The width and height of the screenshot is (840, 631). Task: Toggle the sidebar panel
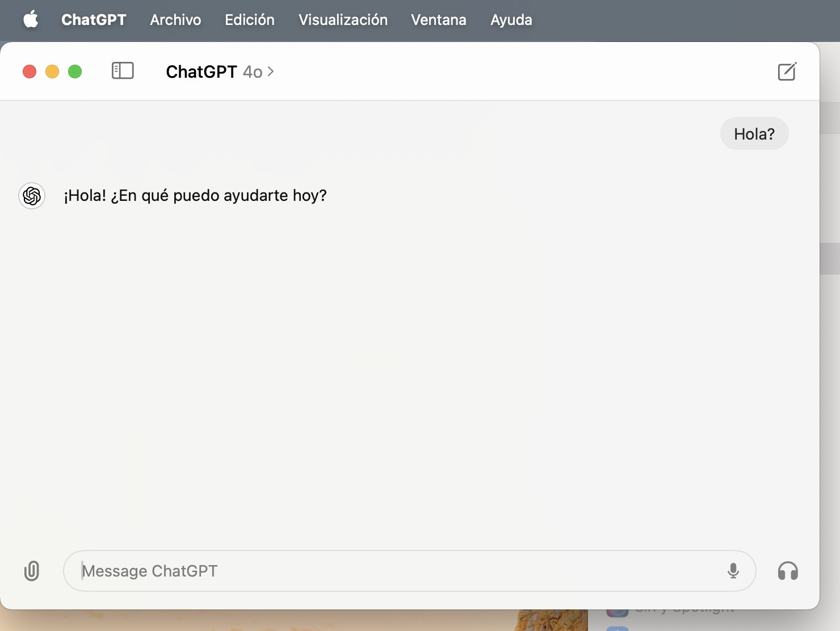[123, 71]
